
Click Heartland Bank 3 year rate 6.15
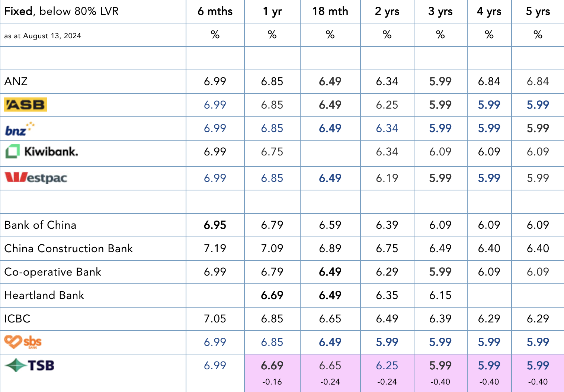point(440,295)
